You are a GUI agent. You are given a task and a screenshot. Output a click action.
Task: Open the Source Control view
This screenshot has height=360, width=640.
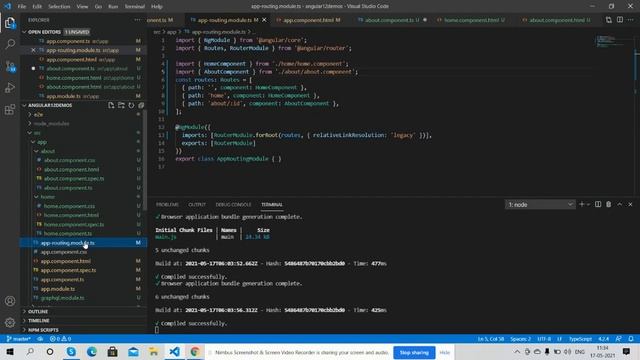click(10, 66)
